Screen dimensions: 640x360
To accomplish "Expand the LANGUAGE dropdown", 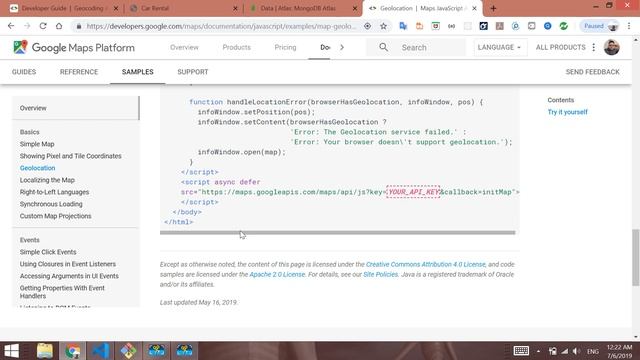I will [x=500, y=47].
